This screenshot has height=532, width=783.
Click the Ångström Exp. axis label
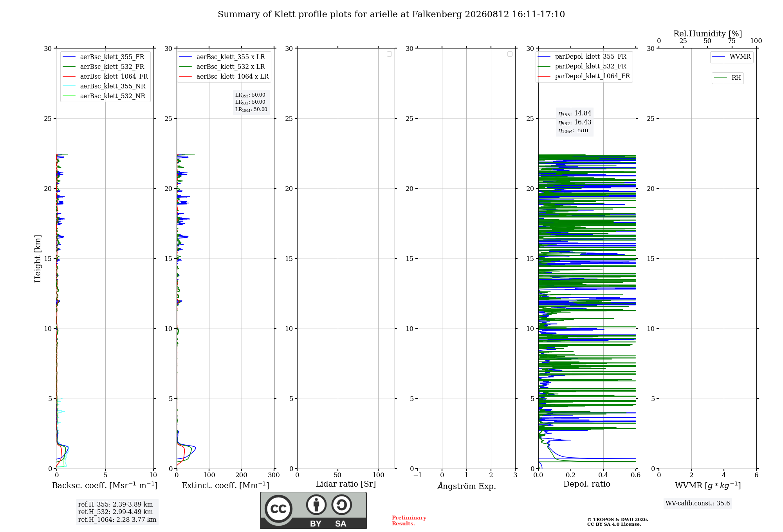(467, 486)
